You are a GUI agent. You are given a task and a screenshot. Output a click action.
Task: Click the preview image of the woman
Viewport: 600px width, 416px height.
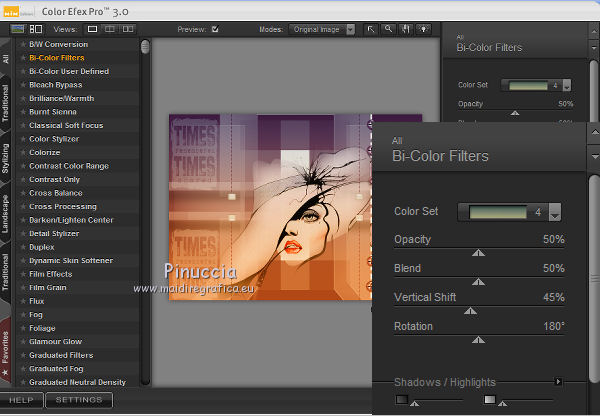(270, 207)
